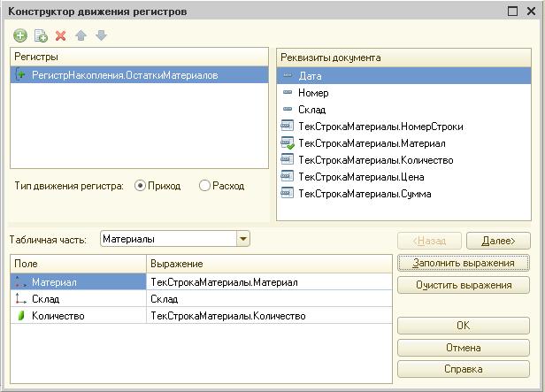Click the Материалы combo box field
545x392 pixels.
(x=169, y=239)
